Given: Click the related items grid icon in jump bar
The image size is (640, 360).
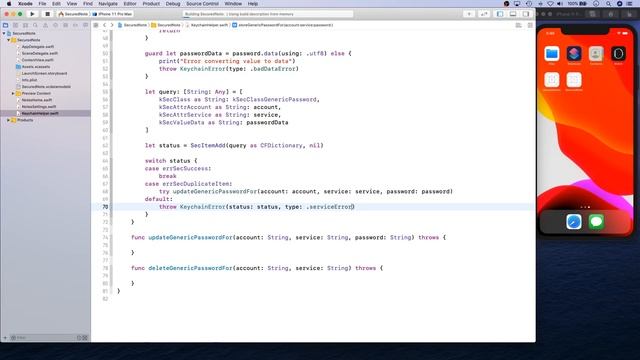Looking at the screenshot, I should 96,25.
